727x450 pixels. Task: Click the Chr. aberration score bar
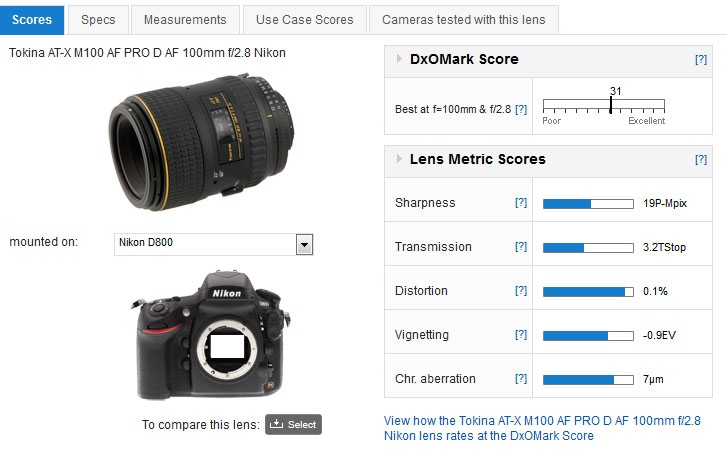tap(588, 380)
